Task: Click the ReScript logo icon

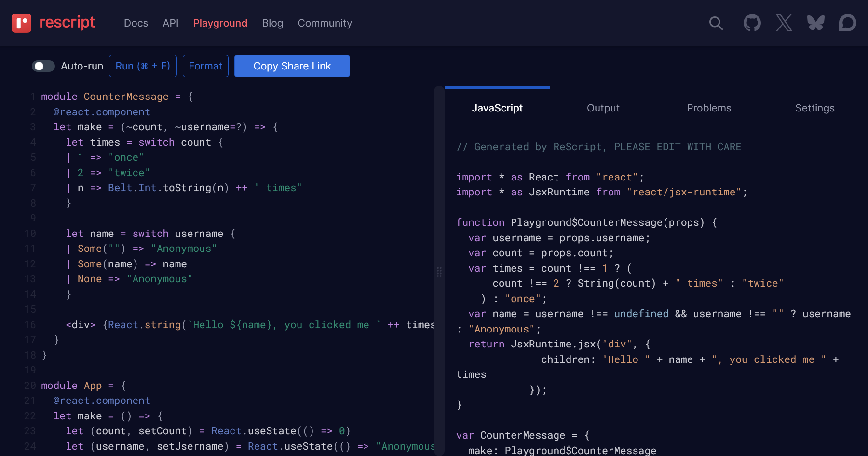Action: [20, 22]
